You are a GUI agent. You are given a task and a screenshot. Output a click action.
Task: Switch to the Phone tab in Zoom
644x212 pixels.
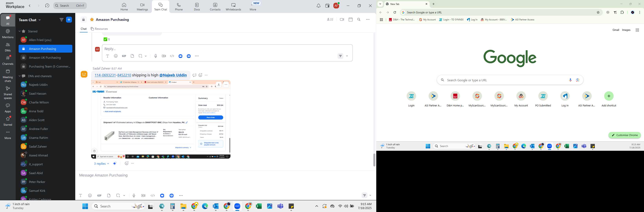(179, 7)
